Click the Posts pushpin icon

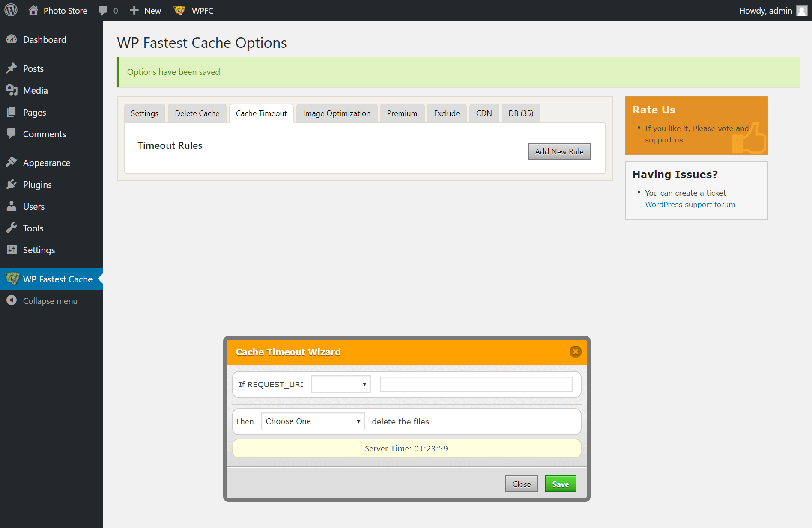click(x=12, y=68)
